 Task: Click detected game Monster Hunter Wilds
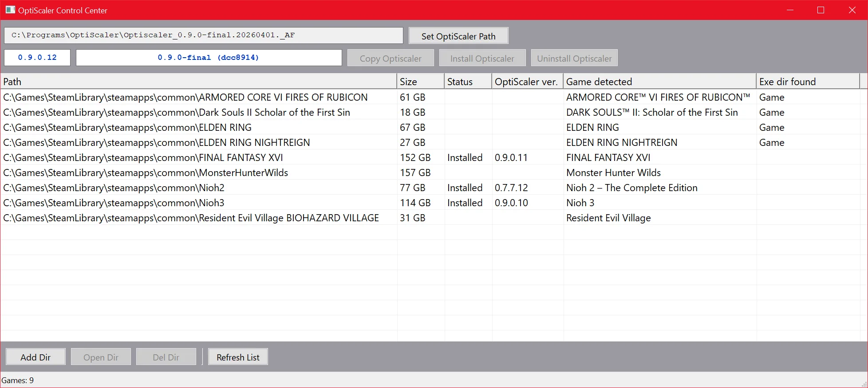tap(613, 172)
